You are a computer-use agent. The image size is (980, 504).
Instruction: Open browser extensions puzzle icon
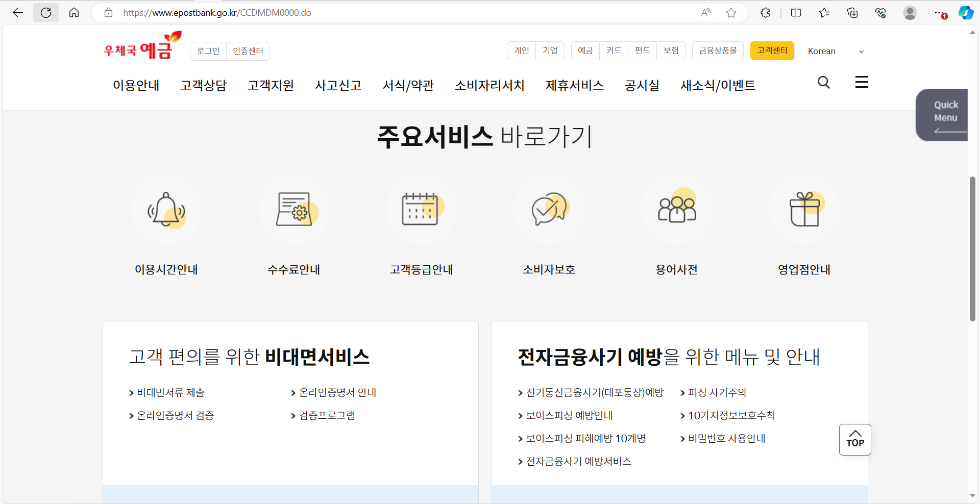pyautogui.click(x=765, y=13)
